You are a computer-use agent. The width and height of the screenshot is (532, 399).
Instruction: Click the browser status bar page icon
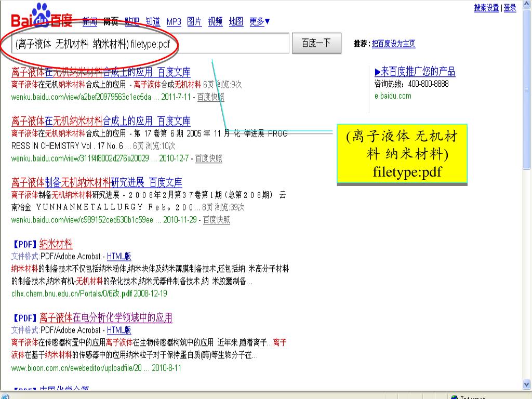pos(5,396)
